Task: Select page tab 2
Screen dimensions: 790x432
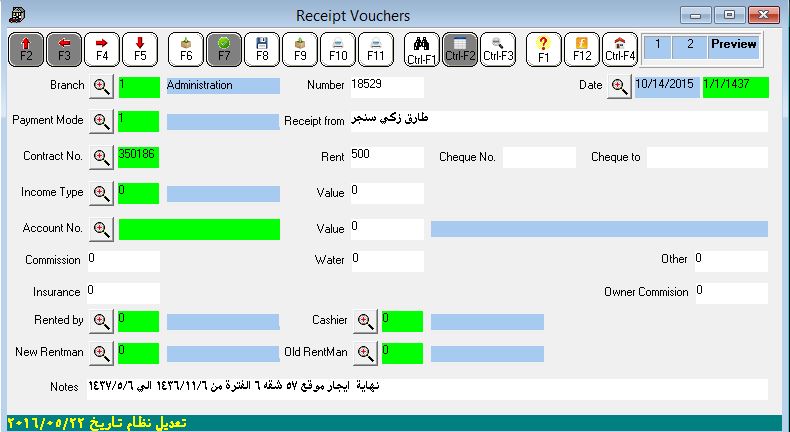Action: pos(690,45)
